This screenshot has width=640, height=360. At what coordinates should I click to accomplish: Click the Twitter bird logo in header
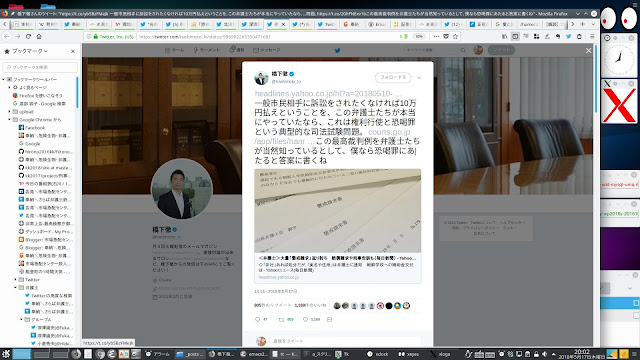[x=338, y=51]
